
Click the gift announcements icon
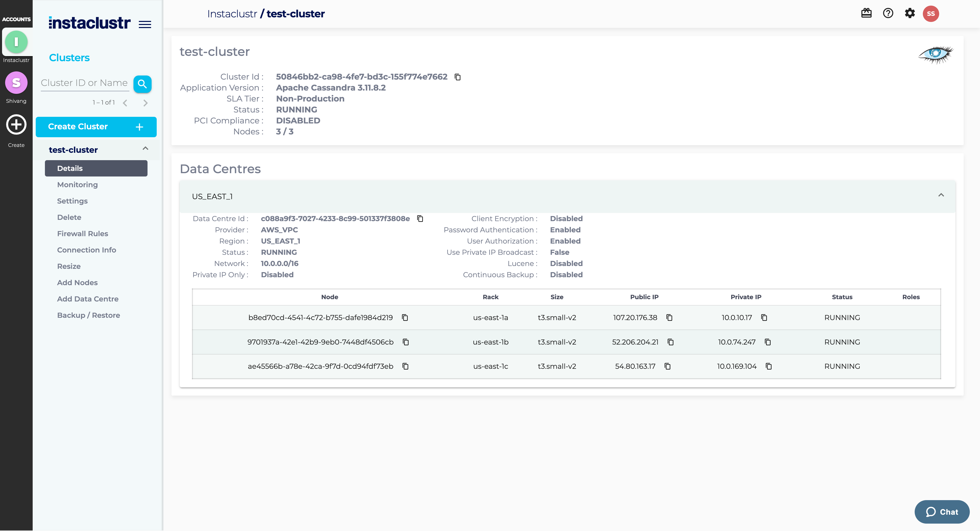866,13
